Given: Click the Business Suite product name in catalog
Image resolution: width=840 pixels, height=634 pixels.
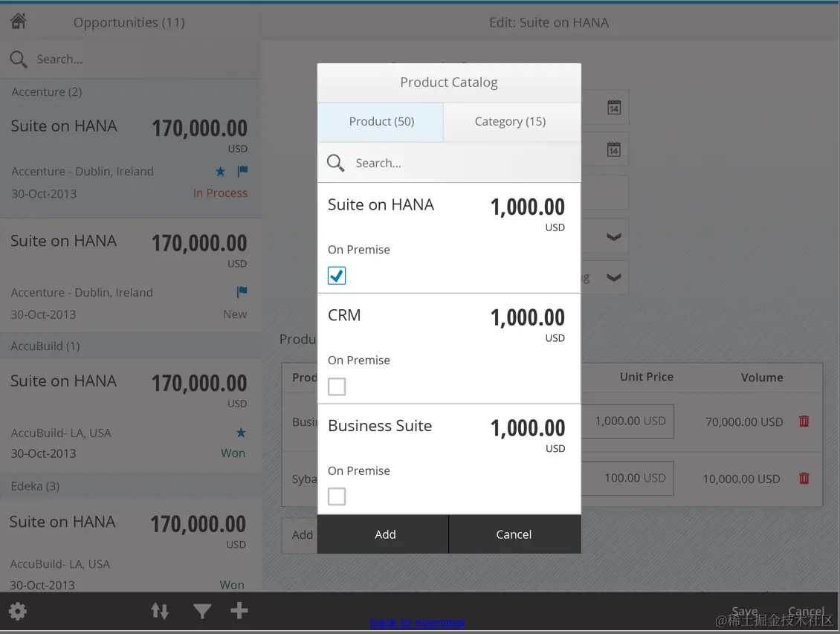Looking at the screenshot, I should coord(380,426).
